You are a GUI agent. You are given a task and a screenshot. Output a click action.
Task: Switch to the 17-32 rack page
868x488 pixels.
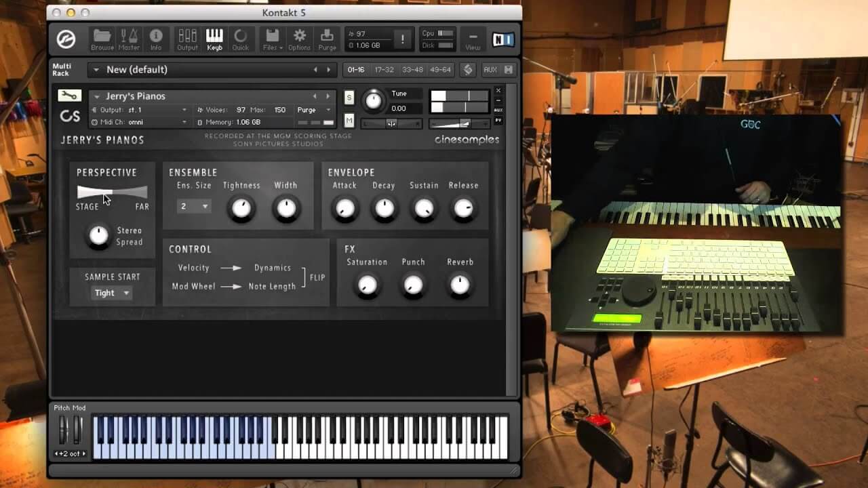tap(384, 70)
